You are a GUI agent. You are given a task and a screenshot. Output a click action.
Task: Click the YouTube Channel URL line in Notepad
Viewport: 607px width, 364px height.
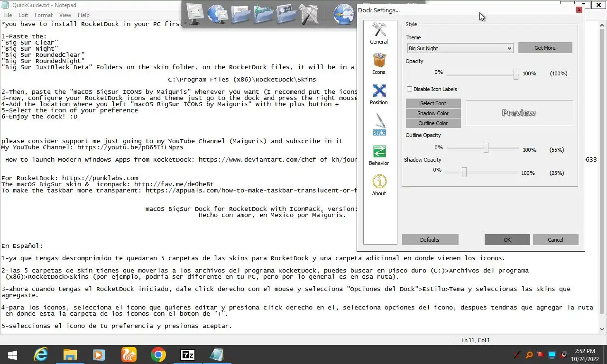[x=92, y=147]
